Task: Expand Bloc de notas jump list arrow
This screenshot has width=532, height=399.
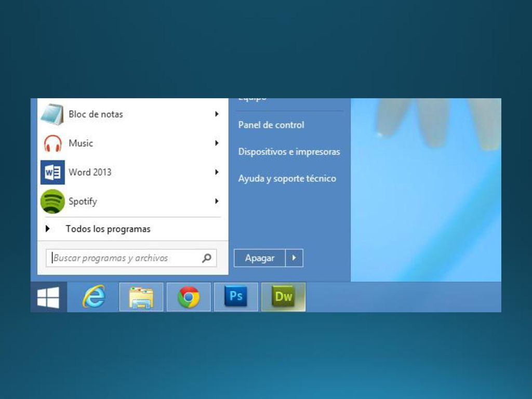Action: [x=217, y=114]
